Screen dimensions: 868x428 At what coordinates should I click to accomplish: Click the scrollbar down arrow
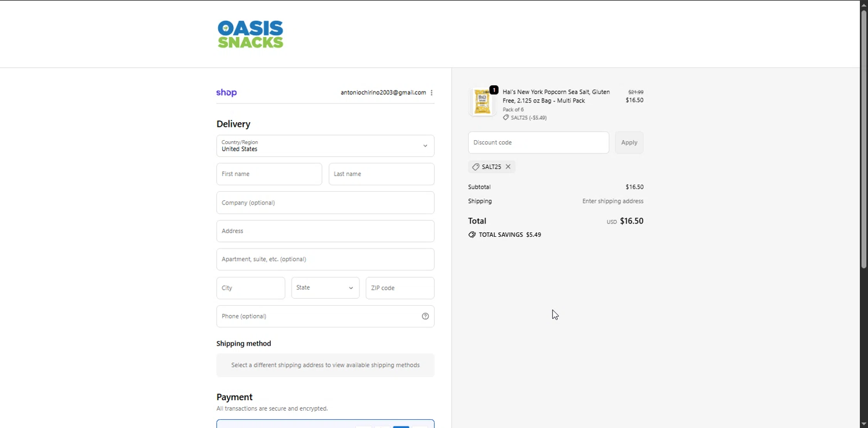coord(863,423)
